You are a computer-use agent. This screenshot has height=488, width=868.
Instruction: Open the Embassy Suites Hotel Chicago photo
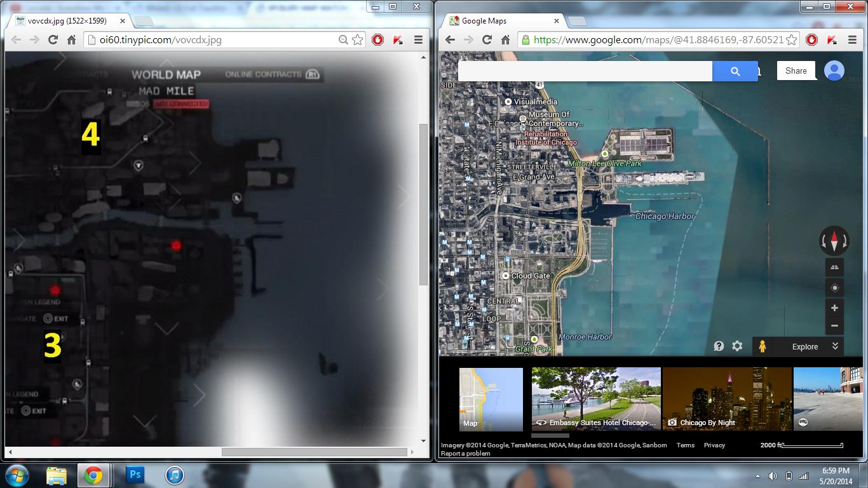596,399
